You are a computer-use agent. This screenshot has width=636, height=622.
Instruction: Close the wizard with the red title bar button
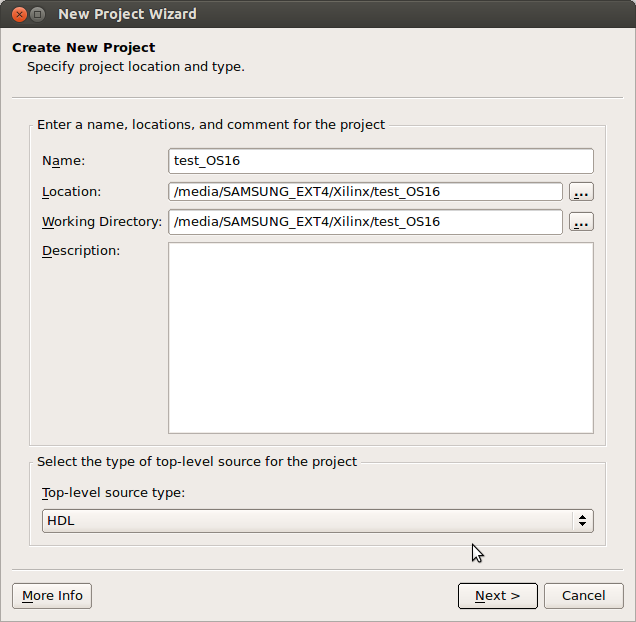point(19,15)
